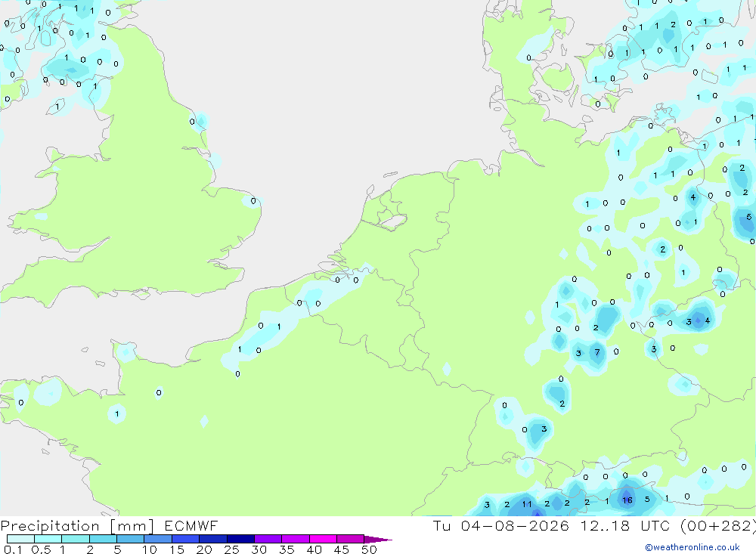The width and height of the screenshot is (756, 554).
Task: Click the '10' legend scale label
Action: point(150,549)
